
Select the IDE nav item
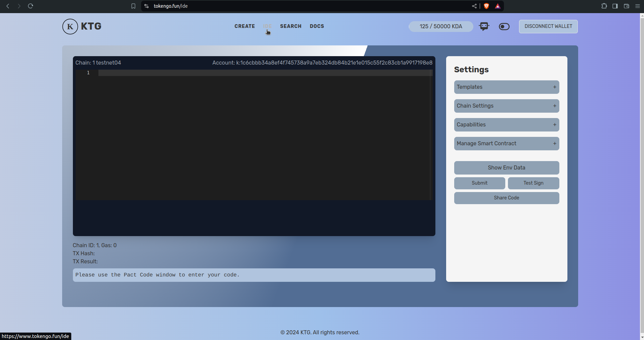pyautogui.click(x=267, y=26)
